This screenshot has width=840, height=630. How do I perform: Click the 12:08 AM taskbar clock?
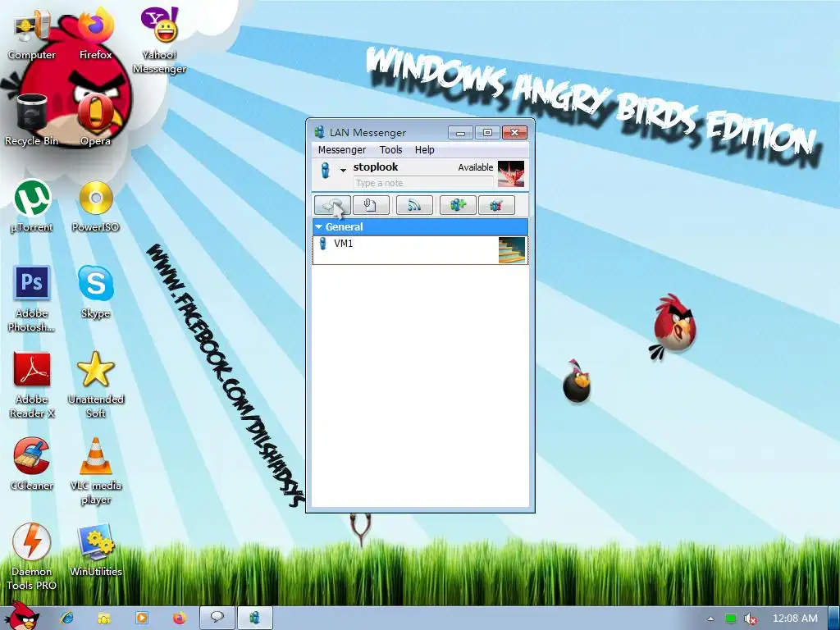(795, 619)
